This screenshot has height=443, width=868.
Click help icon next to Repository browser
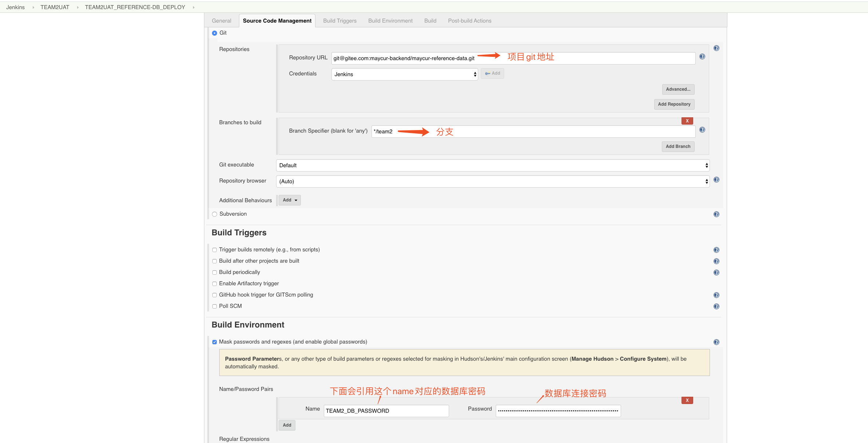716,180
